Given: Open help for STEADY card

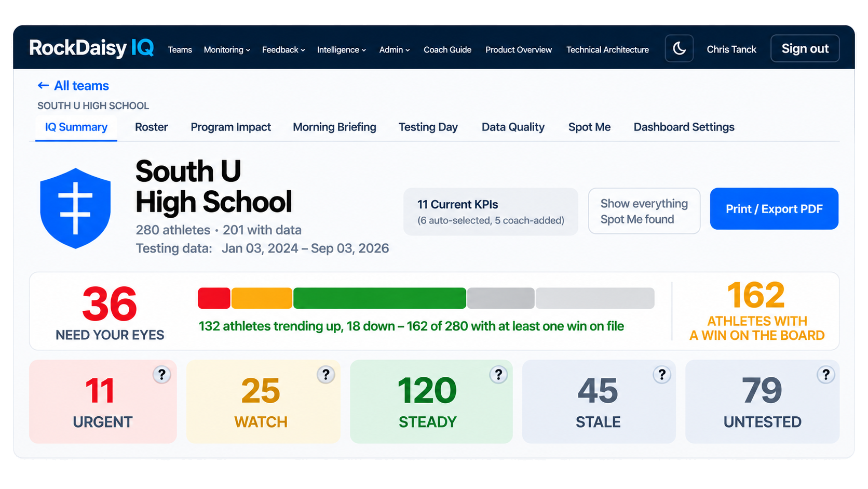Looking at the screenshot, I should [x=498, y=374].
